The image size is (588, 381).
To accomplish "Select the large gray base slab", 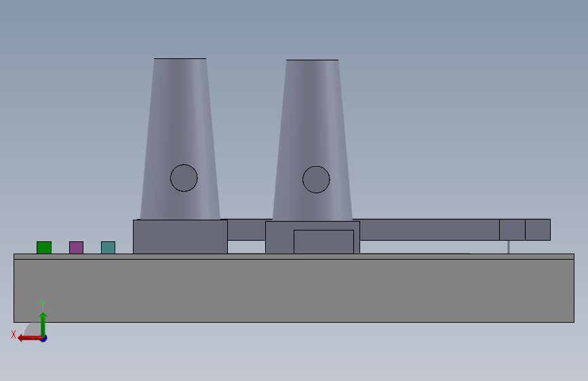I will coord(294,290).
